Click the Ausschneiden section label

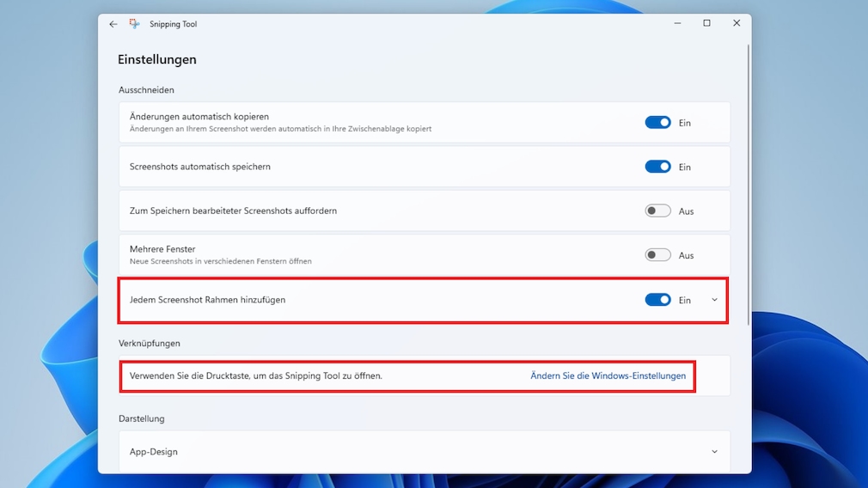146,89
